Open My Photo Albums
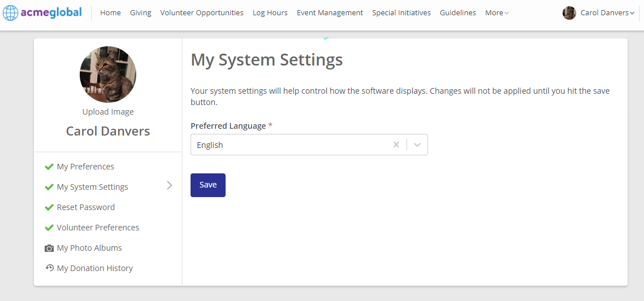The image size is (644, 301). point(89,248)
